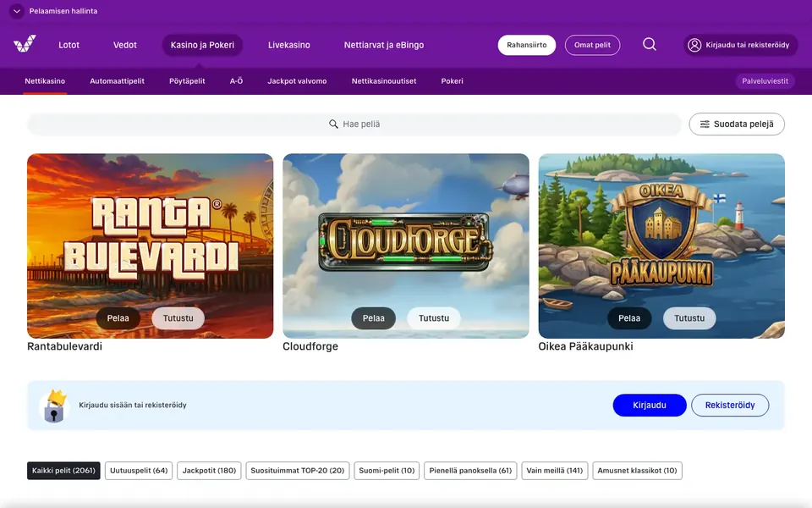Viewport: 812px width, 508px height.
Task: Click Kirjaudu tai rekisteröidy account button
Action: point(740,45)
